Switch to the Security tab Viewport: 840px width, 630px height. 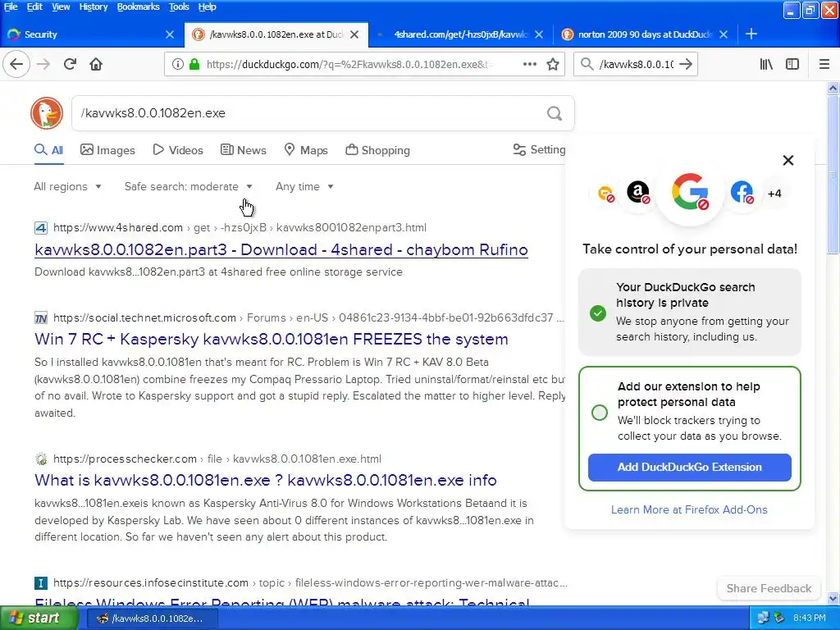[91, 34]
